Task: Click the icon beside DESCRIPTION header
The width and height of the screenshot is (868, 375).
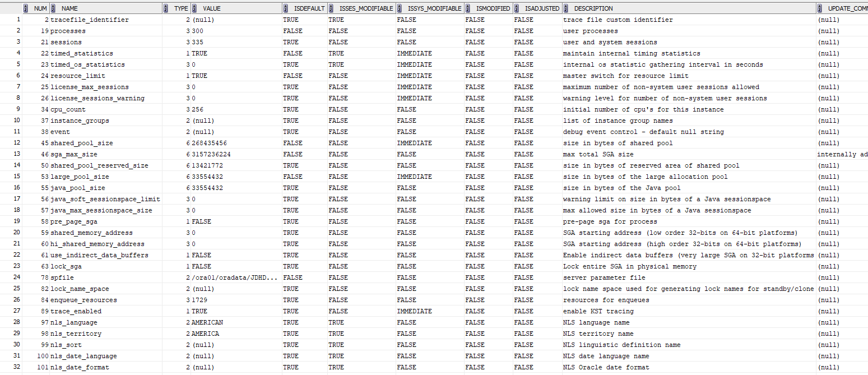Action: [566, 8]
